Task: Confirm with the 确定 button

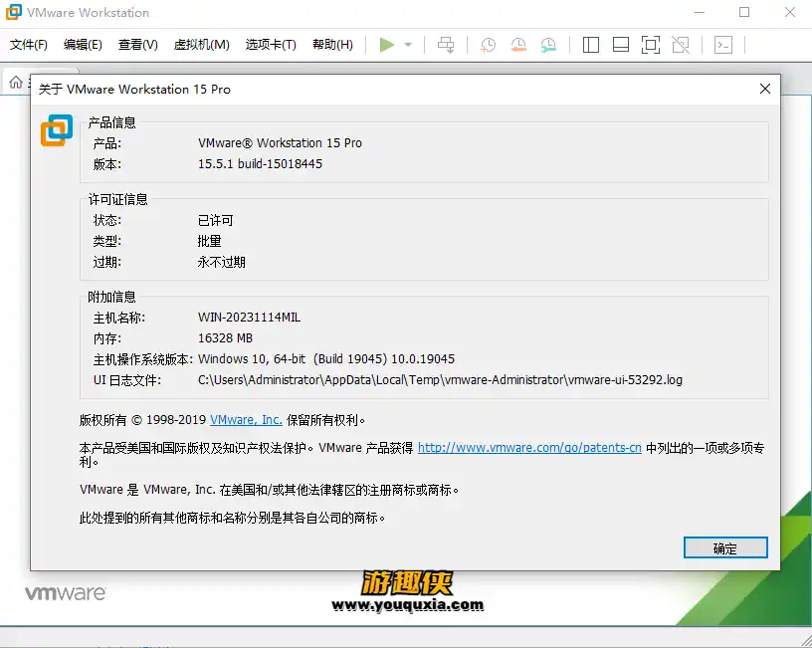Action: coord(725,547)
